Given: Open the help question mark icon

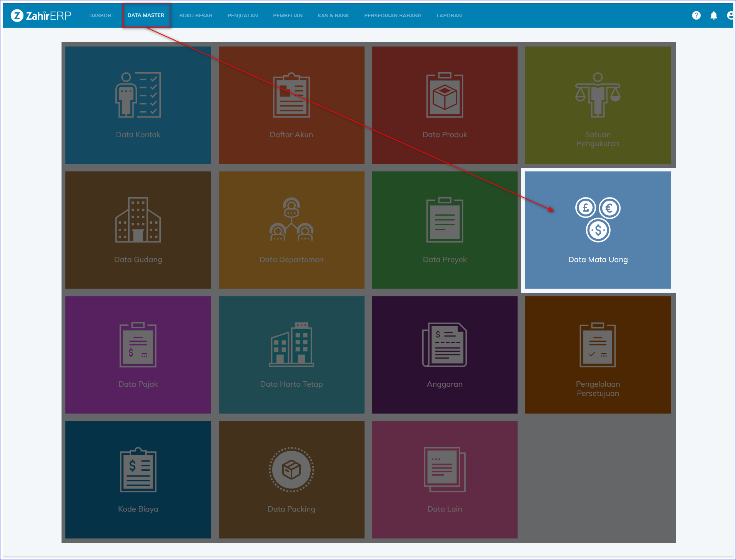Looking at the screenshot, I should 696,15.
